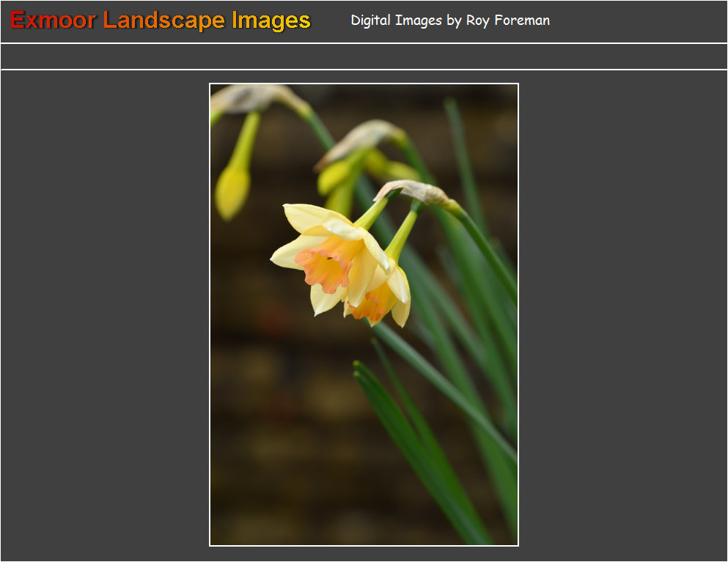Select the closed yellow bud at left
This screenshot has width=728, height=562.
pyautogui.click(x=232, y=191)
